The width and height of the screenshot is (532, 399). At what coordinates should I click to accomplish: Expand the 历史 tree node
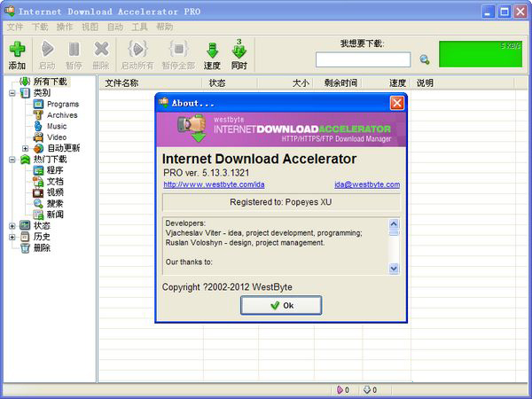(12, 237)
